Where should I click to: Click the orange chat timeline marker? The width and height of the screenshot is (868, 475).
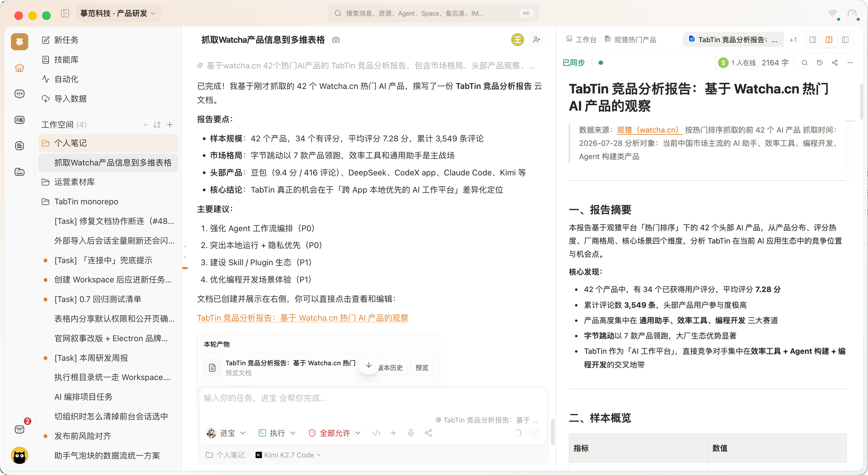pyautogui.click(x=185, y=268)
